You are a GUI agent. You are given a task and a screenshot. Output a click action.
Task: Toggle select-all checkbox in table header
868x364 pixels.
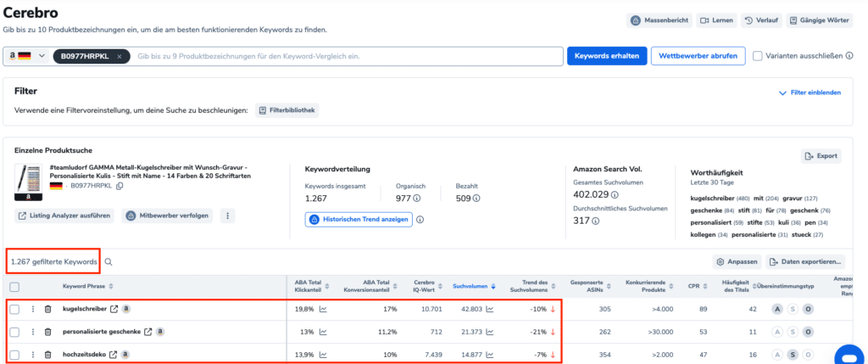(15, 287)
